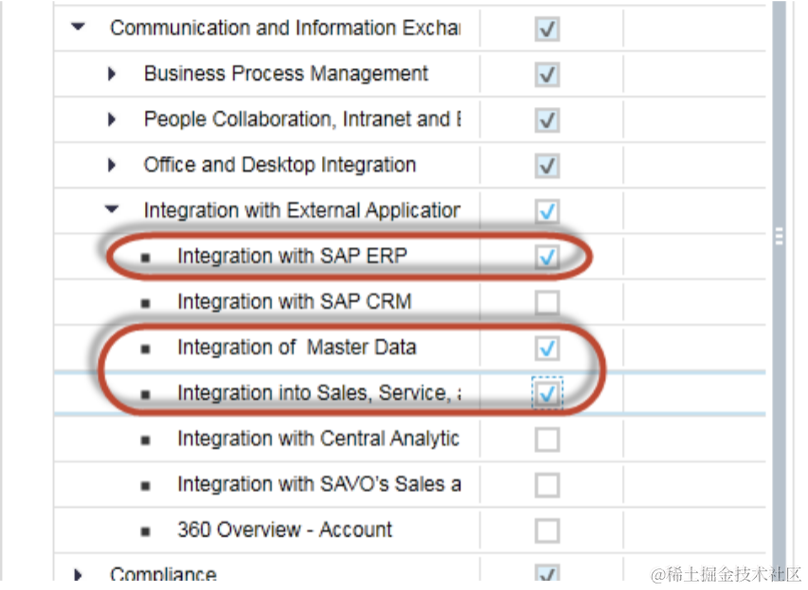Uncheck People Collaboration, Intranet checkbox

click(x=547, y=120)
